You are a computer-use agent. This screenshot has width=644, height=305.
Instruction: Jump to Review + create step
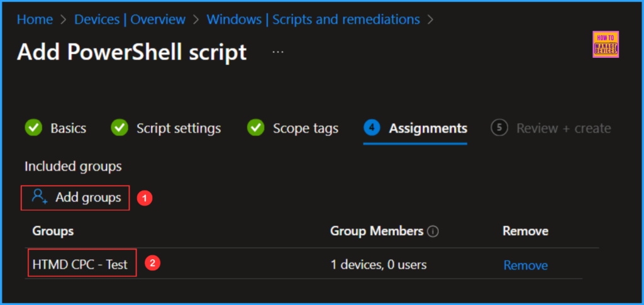[563, 128]
